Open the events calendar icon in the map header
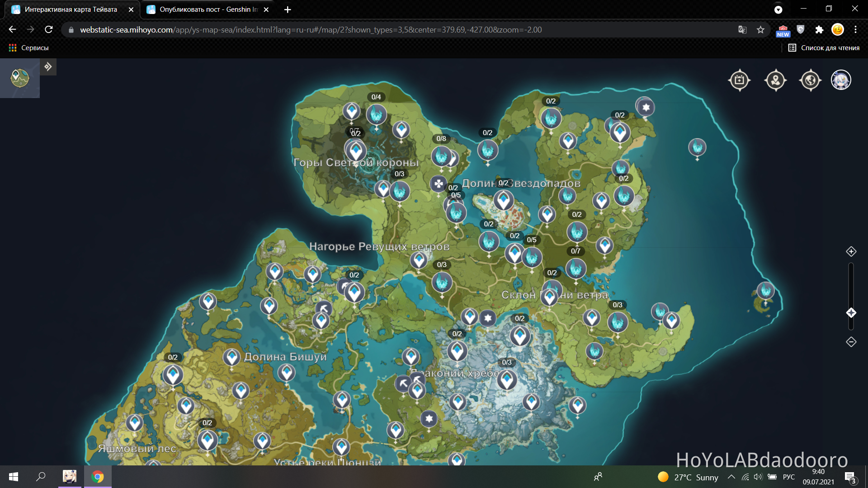 pos(740,80)
